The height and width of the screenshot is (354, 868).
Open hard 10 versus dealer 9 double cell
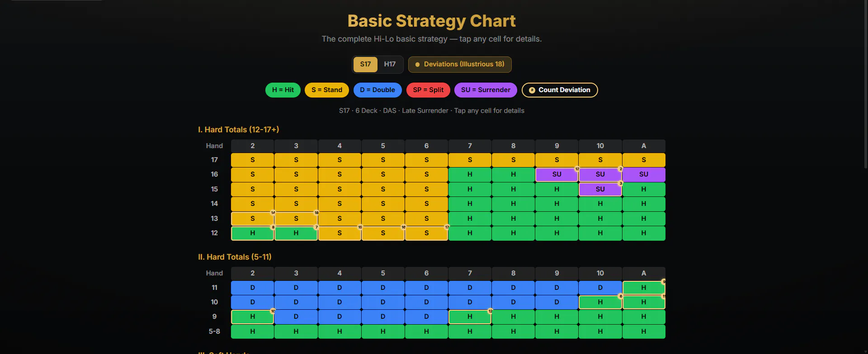pos(557,302)
